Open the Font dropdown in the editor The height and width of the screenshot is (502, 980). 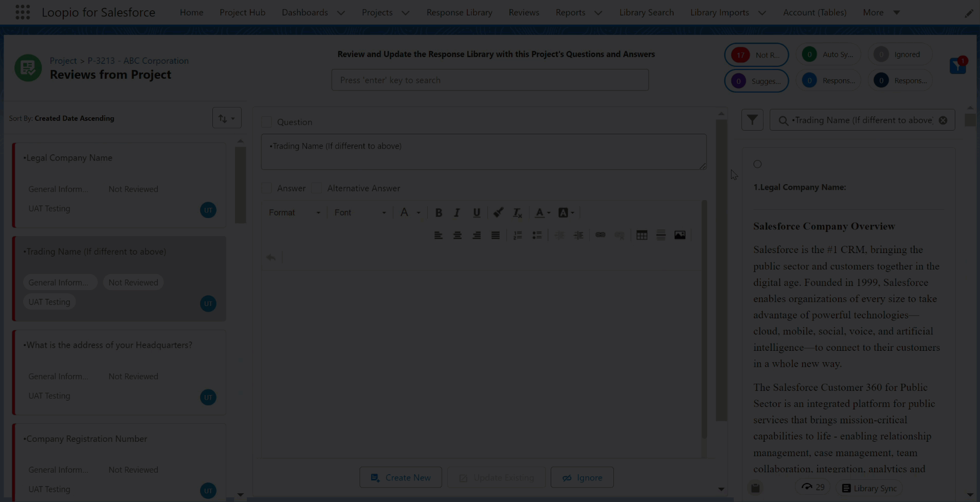click(360, 212)
